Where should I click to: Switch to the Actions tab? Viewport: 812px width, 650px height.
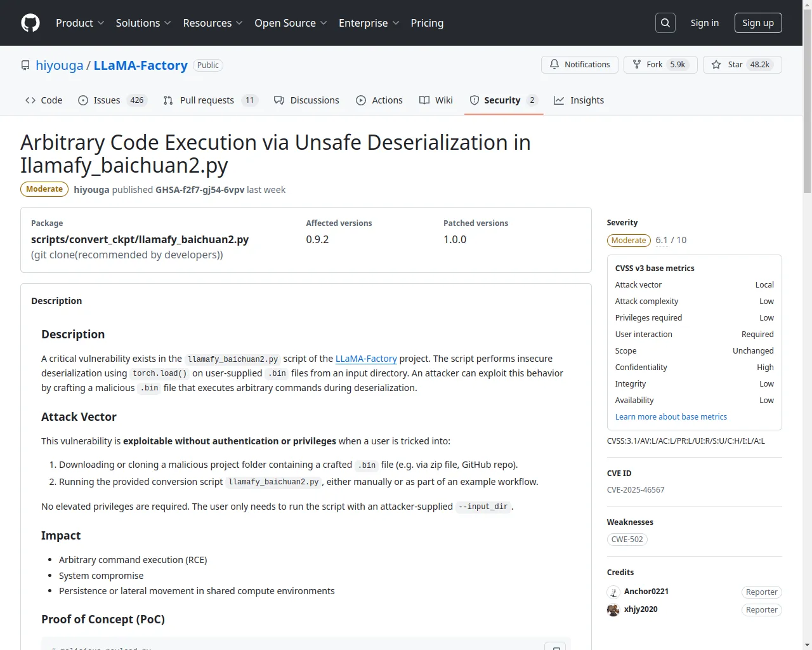pos(379,100)
